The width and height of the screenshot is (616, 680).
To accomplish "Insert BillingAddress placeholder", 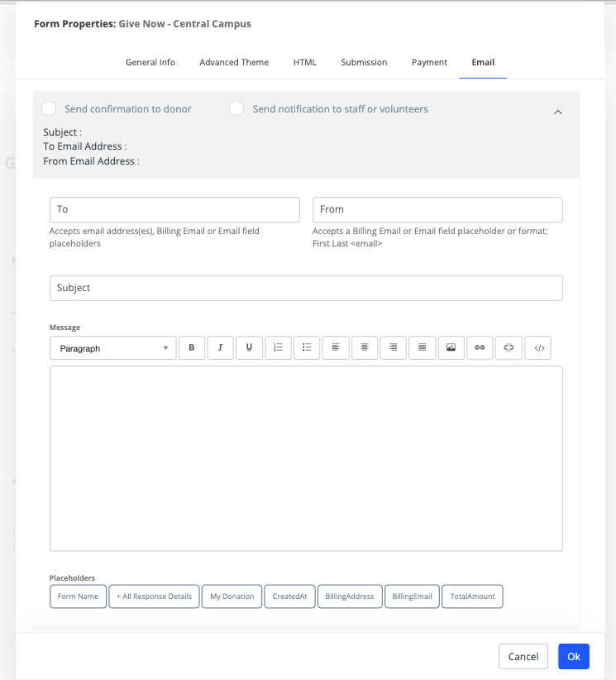I will [x=350, y=596].
